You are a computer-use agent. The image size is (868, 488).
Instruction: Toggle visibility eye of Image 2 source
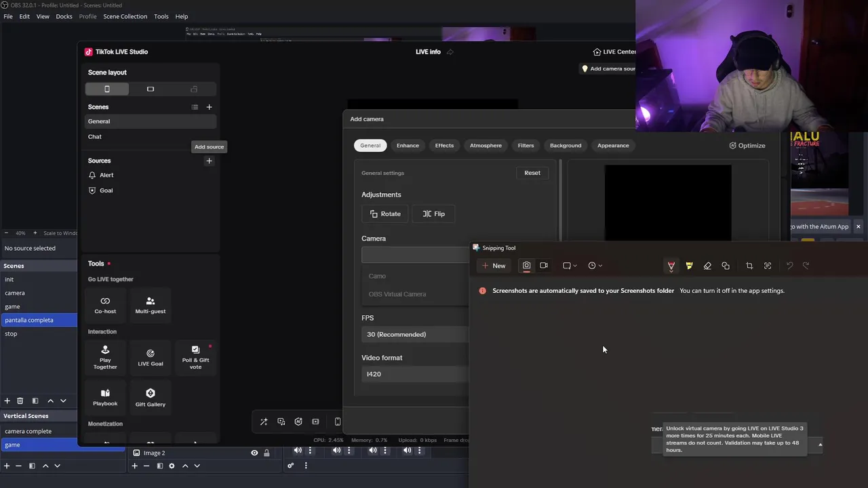pos(254,453)
